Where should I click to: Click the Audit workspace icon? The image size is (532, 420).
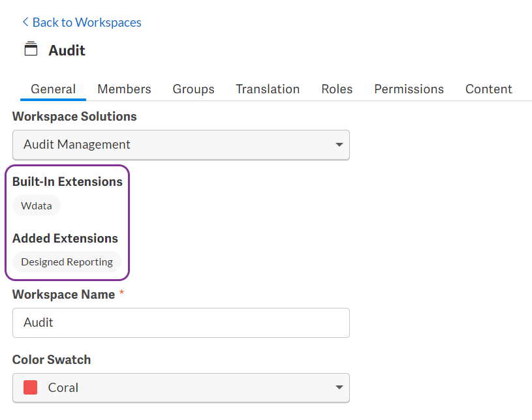coord(31,48)
